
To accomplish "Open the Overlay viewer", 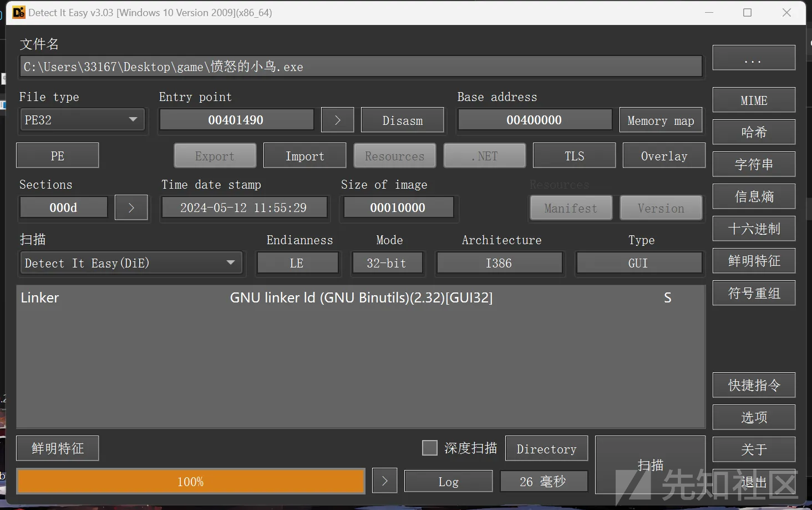I will [664, 156].
